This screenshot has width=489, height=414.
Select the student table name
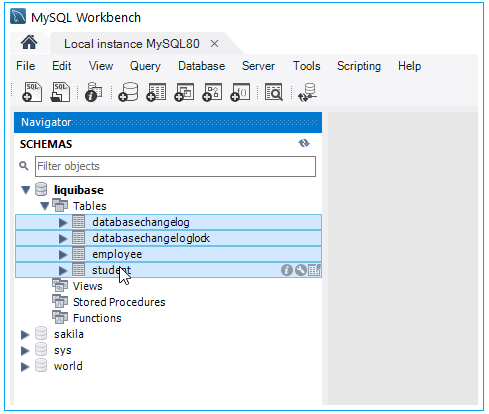coord(111,270)
